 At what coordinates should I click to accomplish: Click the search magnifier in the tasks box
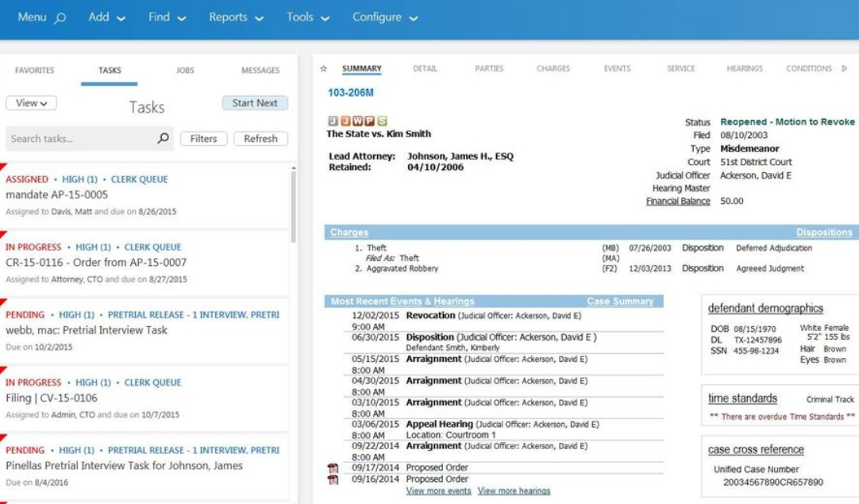164,138
